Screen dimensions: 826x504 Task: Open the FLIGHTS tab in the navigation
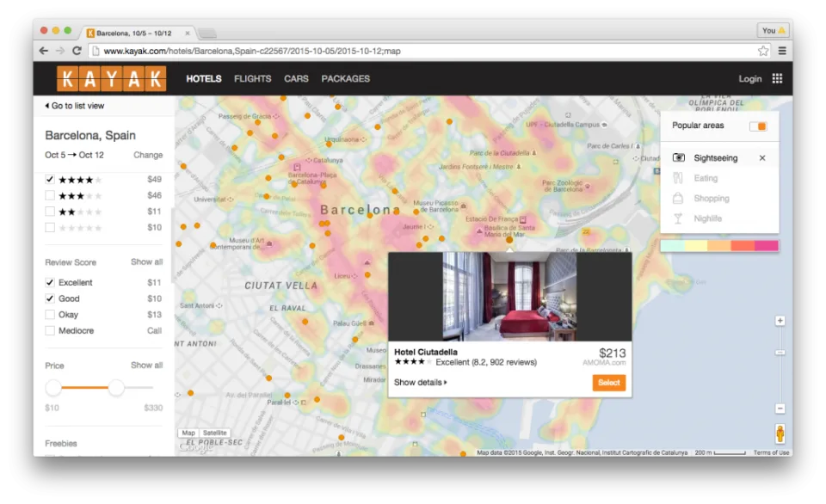pos(253,78)
